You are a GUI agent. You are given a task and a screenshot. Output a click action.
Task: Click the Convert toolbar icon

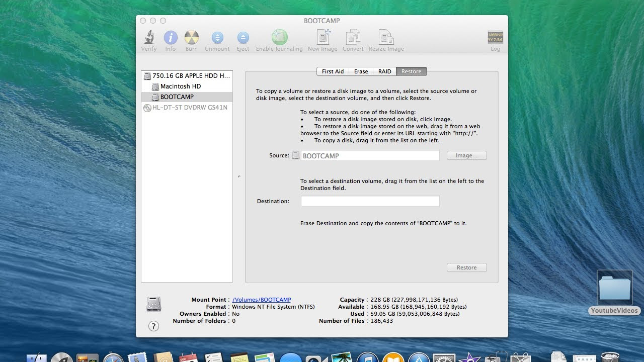[x=353, y=38]
